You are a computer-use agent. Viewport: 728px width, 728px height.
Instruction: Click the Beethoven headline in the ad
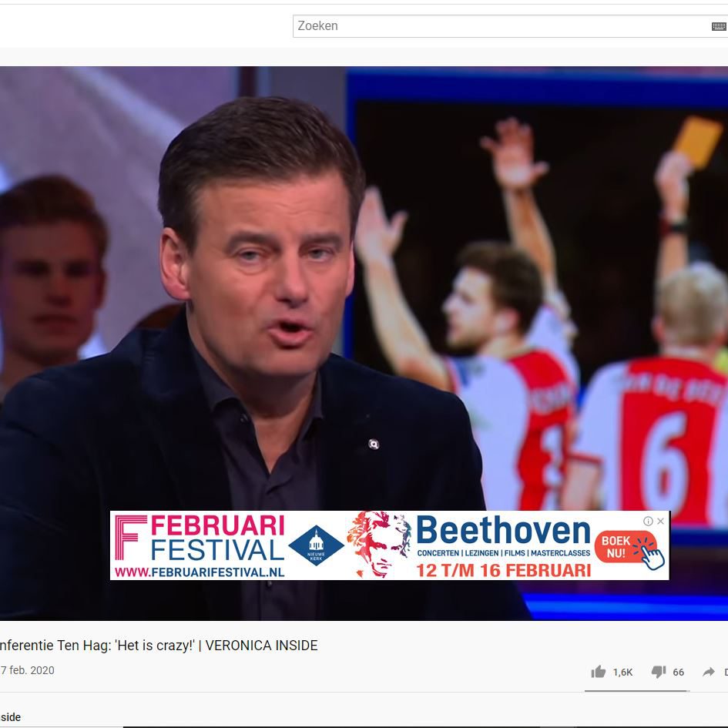click(503, 530)
